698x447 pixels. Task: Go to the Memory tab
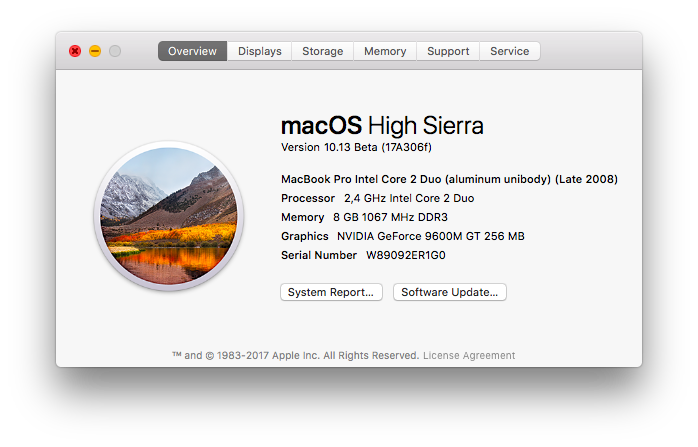385,51
